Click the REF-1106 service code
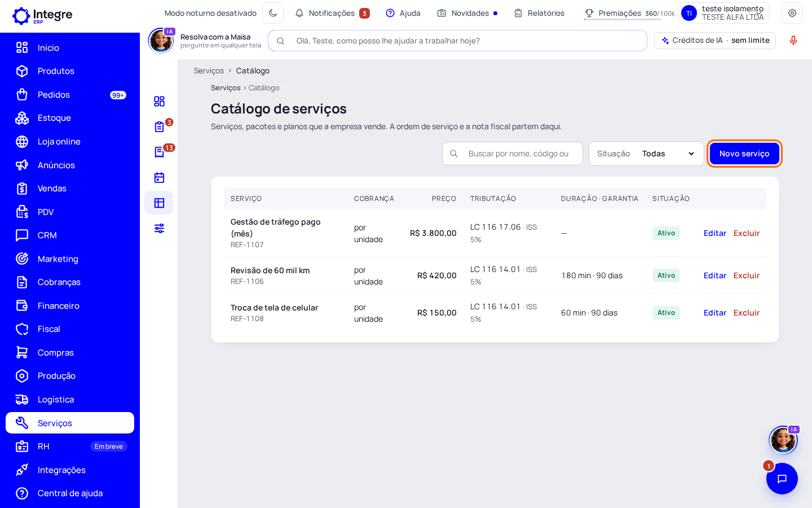812x508 pixels. coord(247,282)
